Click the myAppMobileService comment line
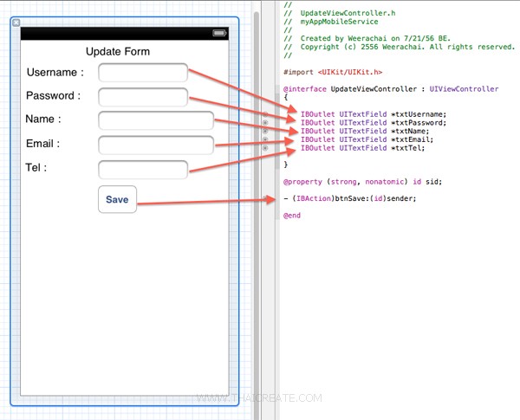Image resolution: width=520 pixels, height=420 pixels. click(x=331, y=22)
